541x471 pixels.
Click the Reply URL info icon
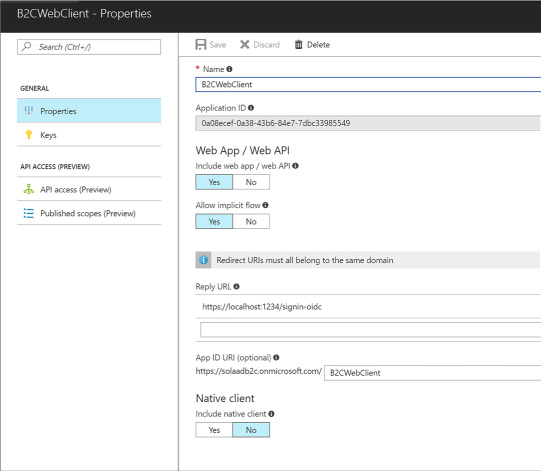pos(236,286)
